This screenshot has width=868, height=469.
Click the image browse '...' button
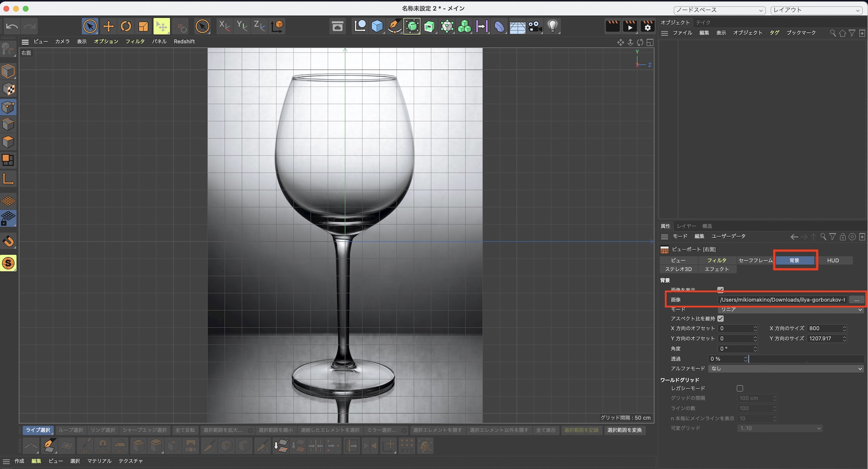pos(856,300)
